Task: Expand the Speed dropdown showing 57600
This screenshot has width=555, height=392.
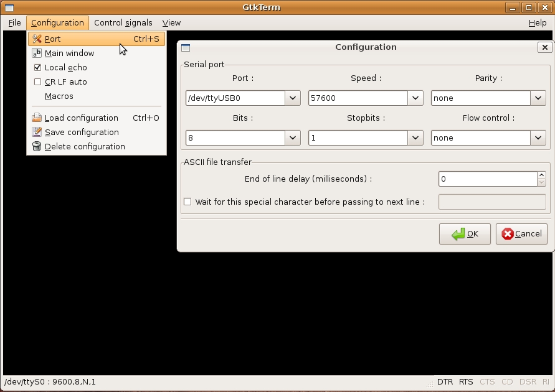Action: [x=415, y=98]
